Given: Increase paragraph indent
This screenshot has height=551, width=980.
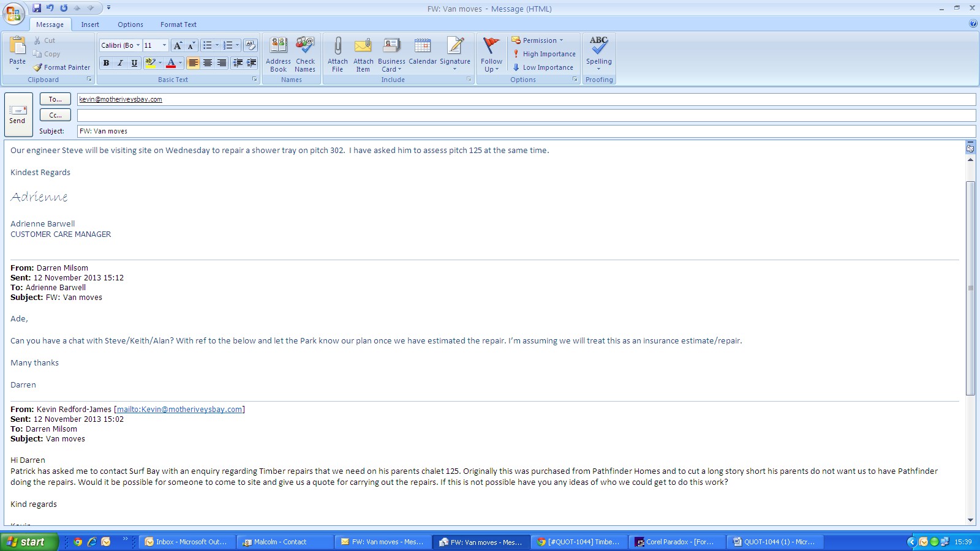Looking at the screenshot, I should point(251,62).
